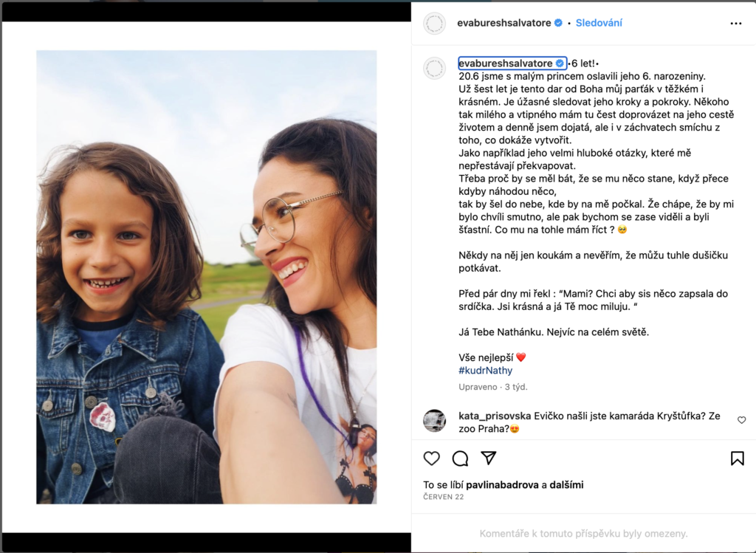This screenshot has height=553, width=756.
Task: Open the caption avatar next to evabureshsalvatore
Action: (434, 68)
